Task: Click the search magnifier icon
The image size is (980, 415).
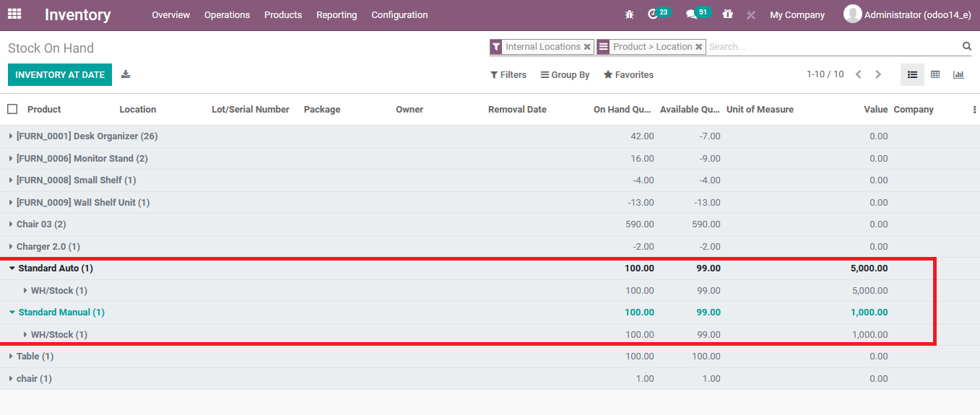Action: pos(967,46)
